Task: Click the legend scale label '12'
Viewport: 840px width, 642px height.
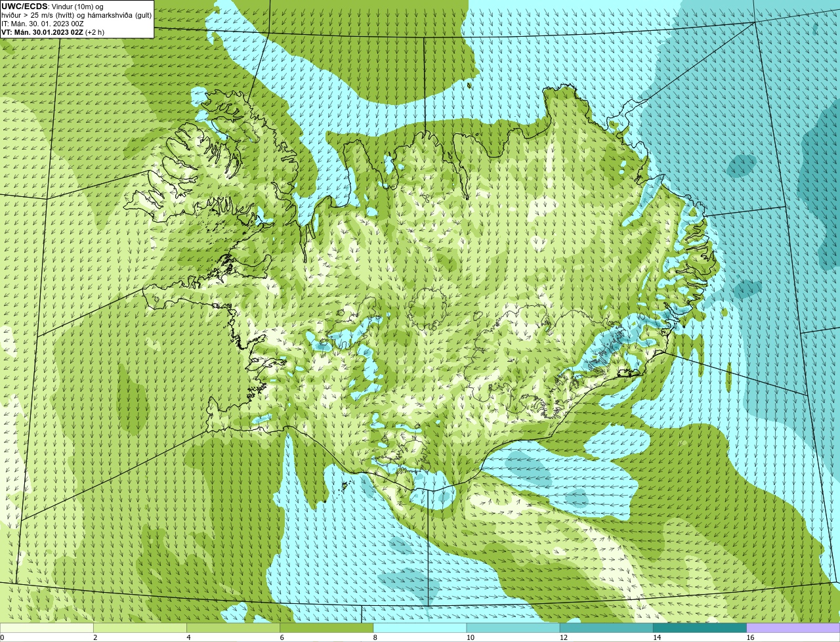Action: pos(564,637)
